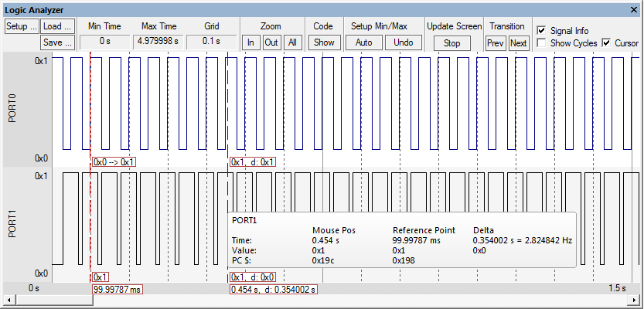
Task: Open the Setup dialog button
Action: point(22,27)
